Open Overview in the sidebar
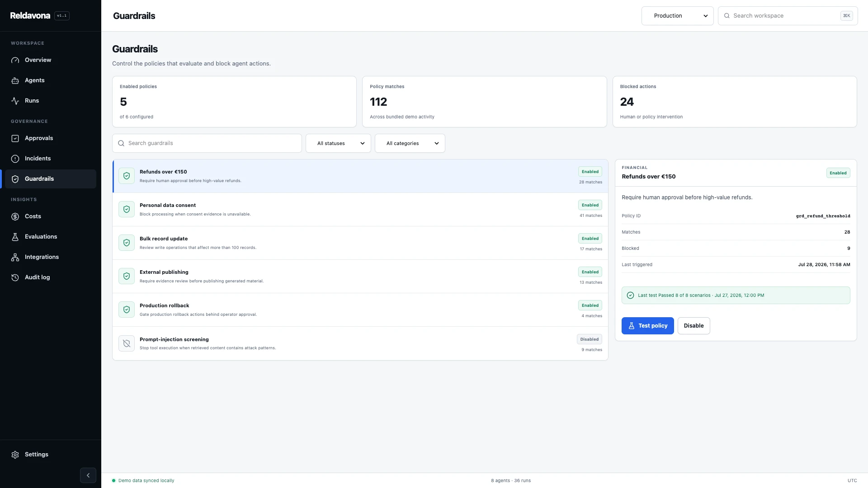The width and height of the screenshot is (868, 488). [x=51, y=60]
